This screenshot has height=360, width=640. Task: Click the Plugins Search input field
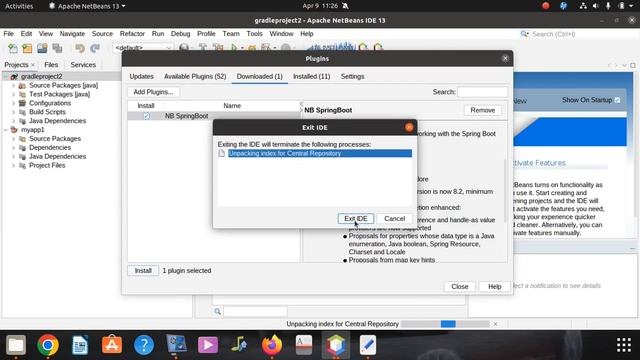pos(482,92)
